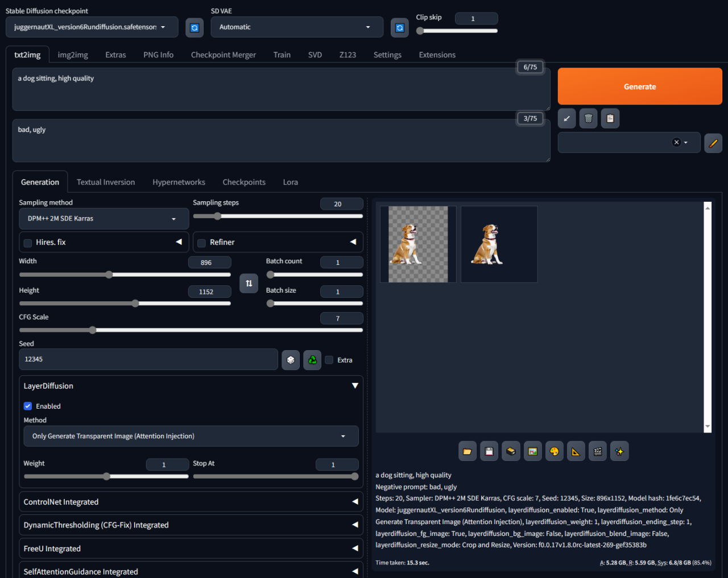Click the pencil edit styles icon
The image size is (728, 578).
click(x=713, y=143)
